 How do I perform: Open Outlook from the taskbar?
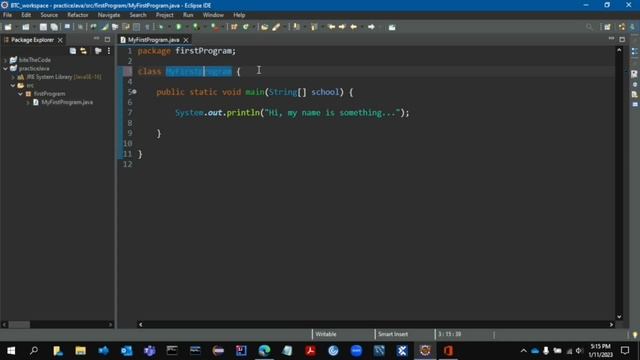[127, 351]
